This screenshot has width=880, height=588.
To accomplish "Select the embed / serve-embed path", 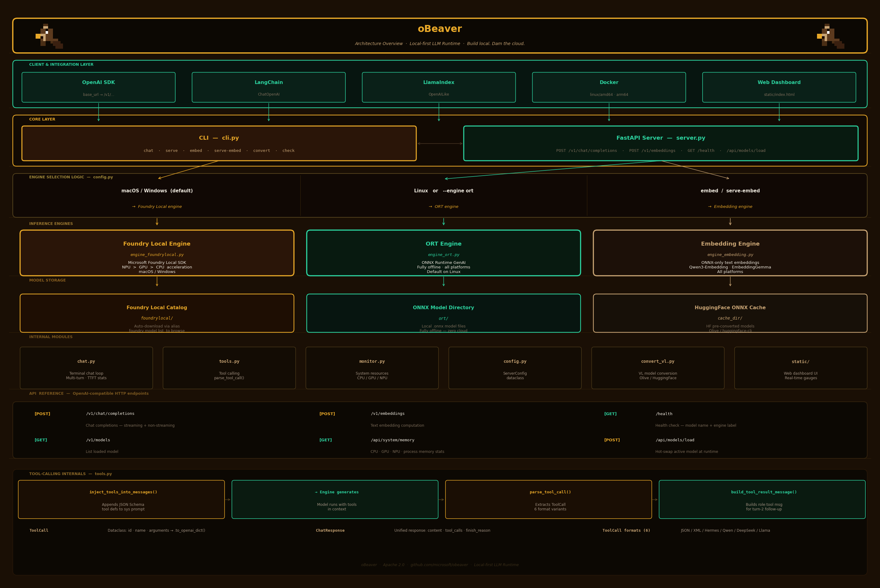I will tap(730, 195).
